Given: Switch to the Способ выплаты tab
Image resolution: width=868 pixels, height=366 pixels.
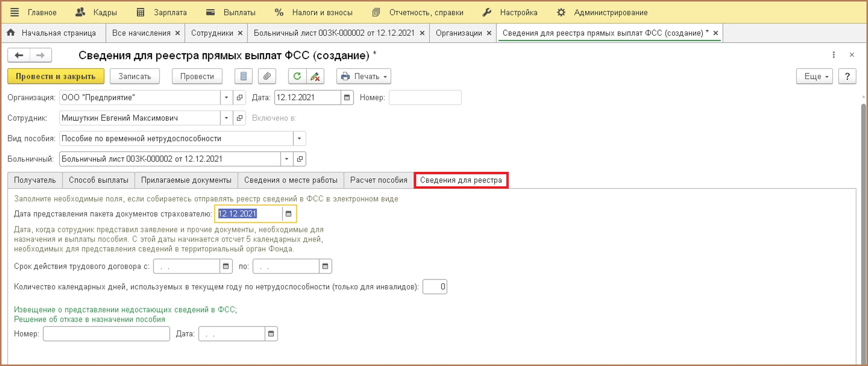Looking at the screenshot, I should (x=99, y=180).
